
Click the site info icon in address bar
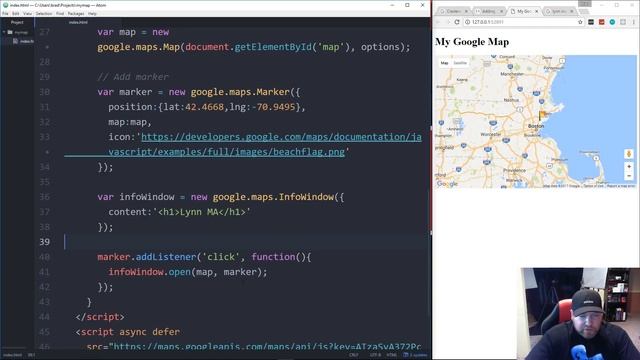click(467, 22)
